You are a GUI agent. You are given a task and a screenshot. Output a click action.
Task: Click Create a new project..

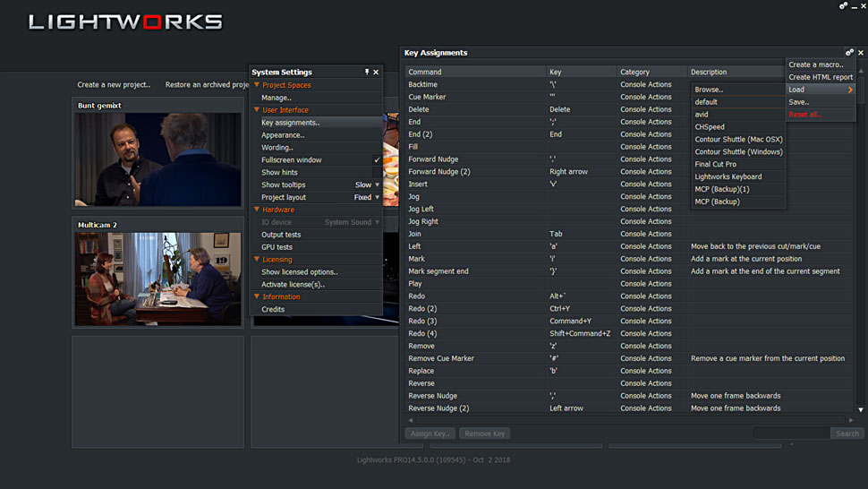(114, 85)
